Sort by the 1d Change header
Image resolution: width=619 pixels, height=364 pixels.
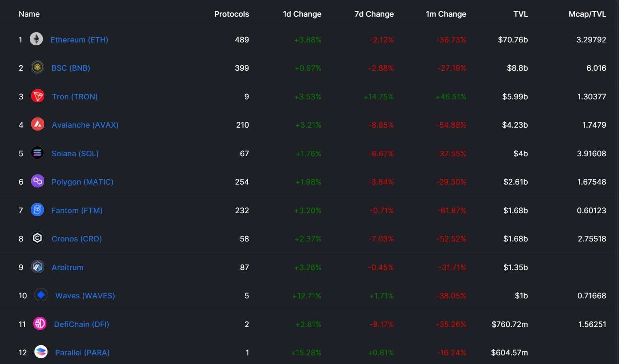click(302, 14)
